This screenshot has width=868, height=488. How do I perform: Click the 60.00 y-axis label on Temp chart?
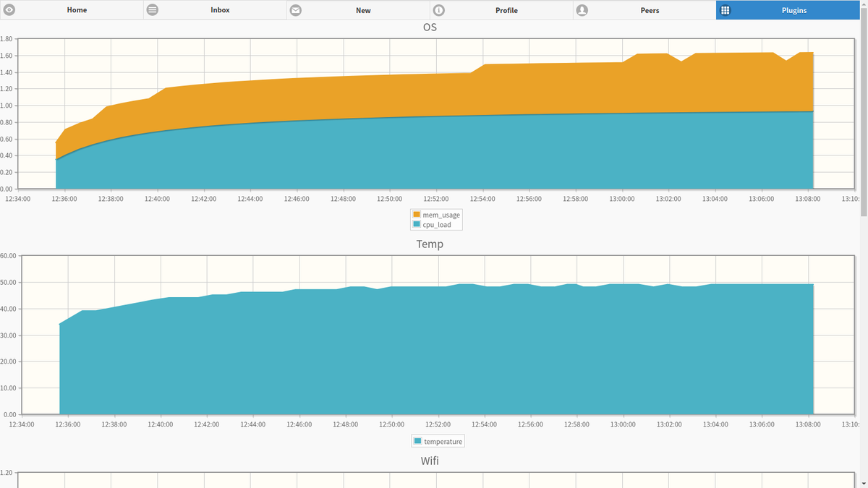click(x=9, y=256)
